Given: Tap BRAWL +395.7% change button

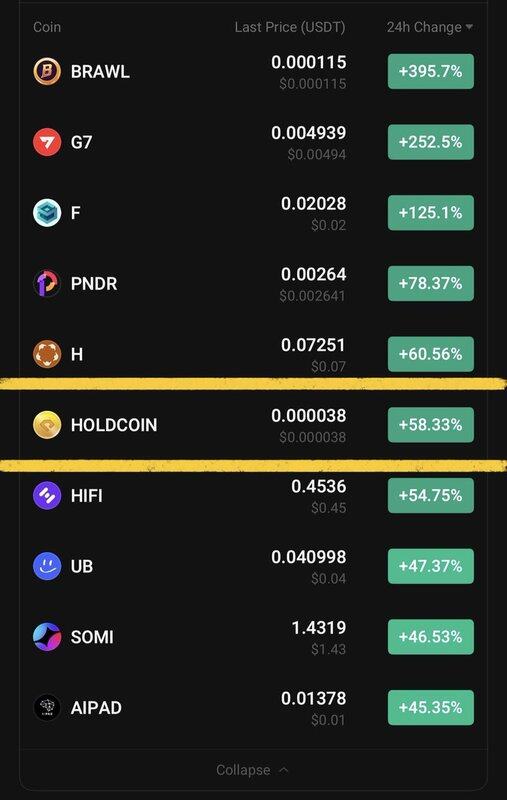Looking at the screenshot, I should [430, 71].
